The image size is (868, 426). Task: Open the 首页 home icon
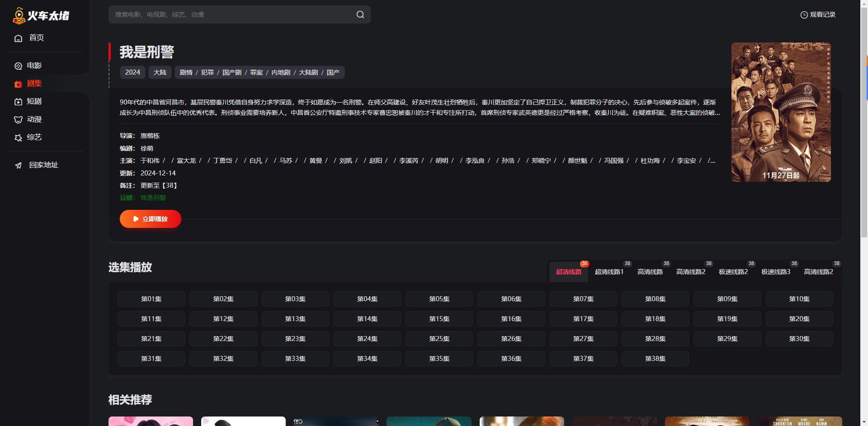click(18, 38)
